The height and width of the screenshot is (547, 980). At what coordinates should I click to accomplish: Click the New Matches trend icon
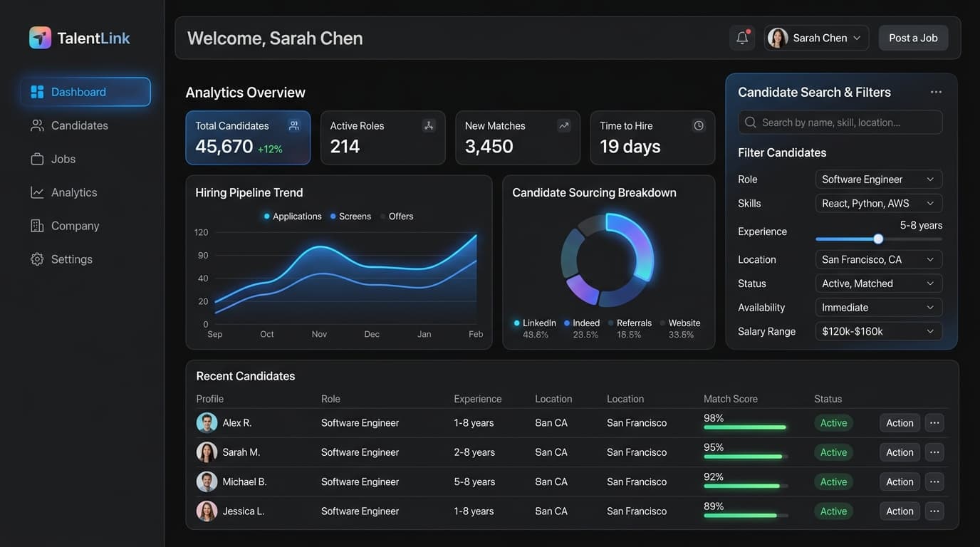563,125
